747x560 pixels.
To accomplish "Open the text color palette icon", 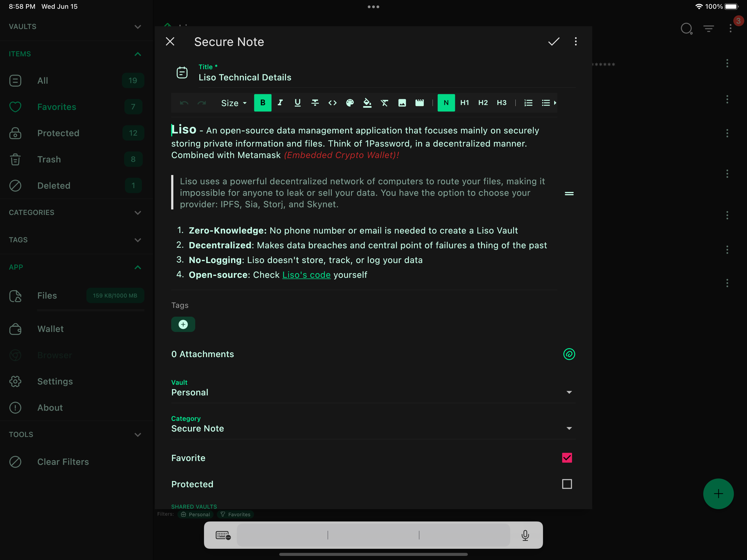I will point(350,103).
